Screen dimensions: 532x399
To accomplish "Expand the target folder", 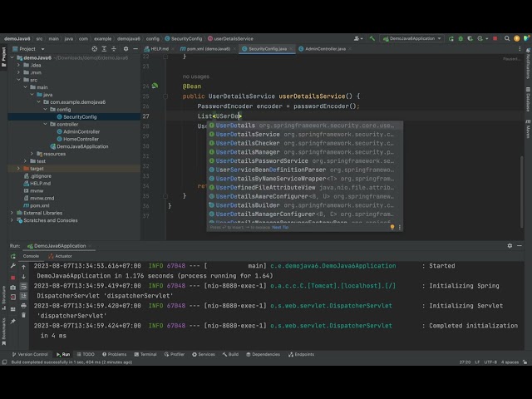I will point(18,168).
